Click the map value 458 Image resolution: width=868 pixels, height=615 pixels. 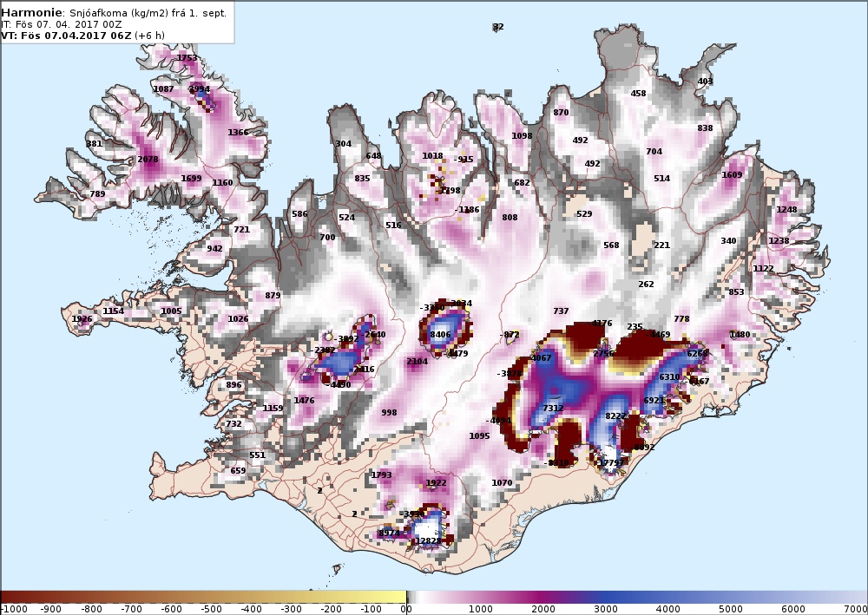[x=639, y=94]
